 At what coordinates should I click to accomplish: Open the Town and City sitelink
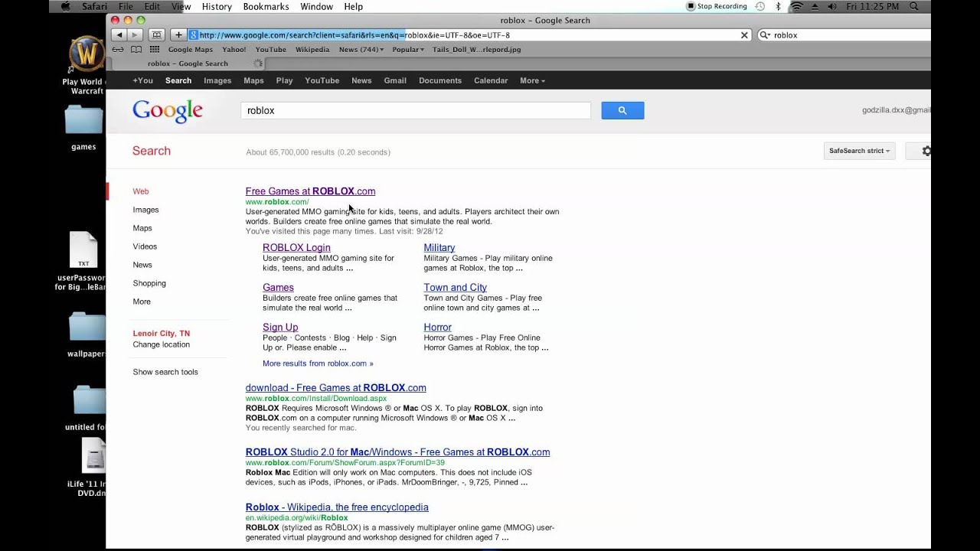(x=456, y=288)
